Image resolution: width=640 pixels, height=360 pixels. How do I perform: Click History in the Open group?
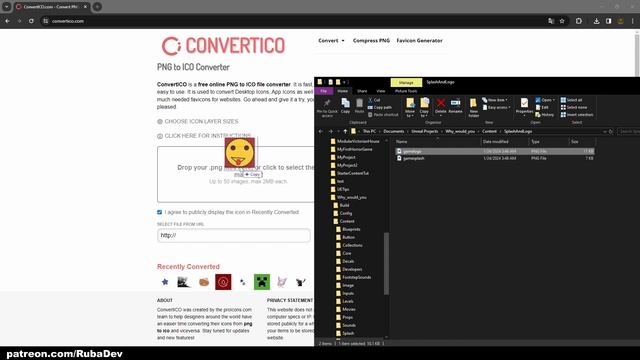(x=544, y=115)
